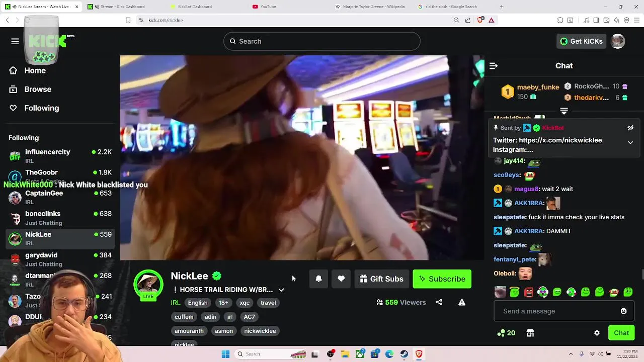Click the notification bell icon

click(x=318, y=279)
